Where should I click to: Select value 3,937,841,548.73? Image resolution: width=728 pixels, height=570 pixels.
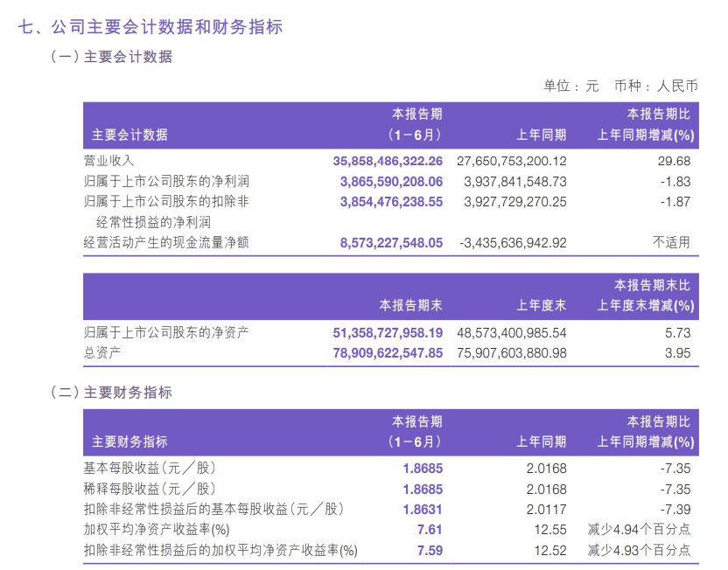pos(515,181)
